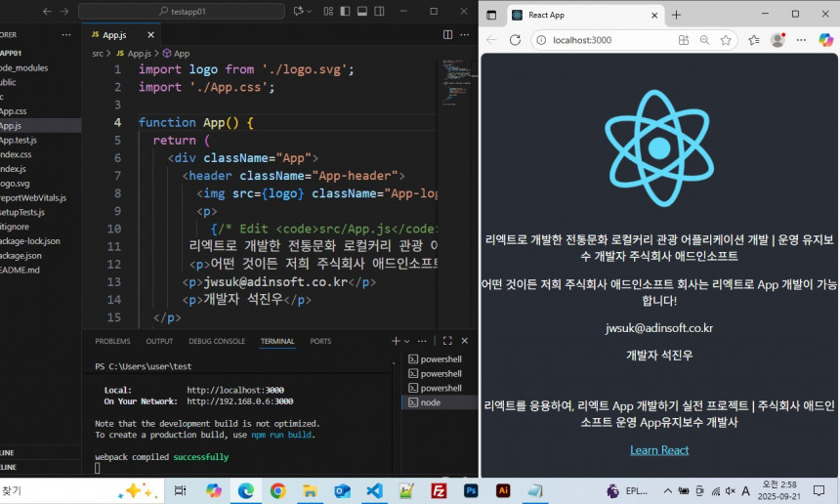The image size is (840, 504).
Task: Open the Edge profile avatar
Action: pyautogui.click(x=777, y=40)
